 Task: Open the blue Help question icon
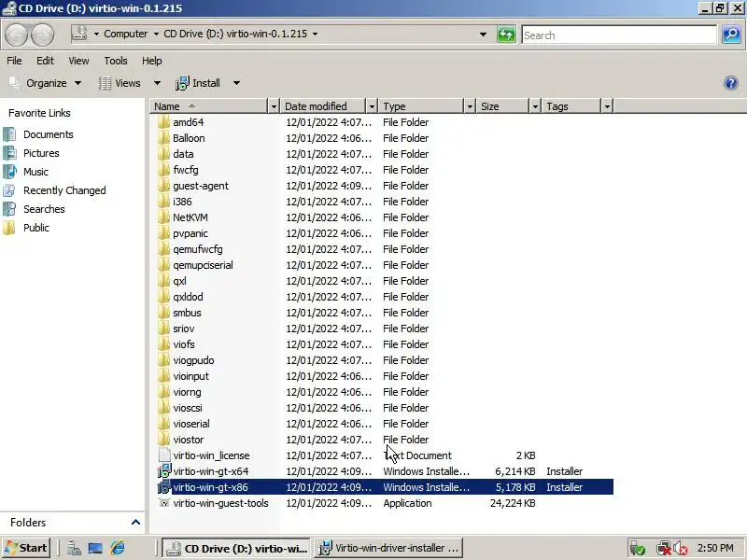tap(731, 83)
